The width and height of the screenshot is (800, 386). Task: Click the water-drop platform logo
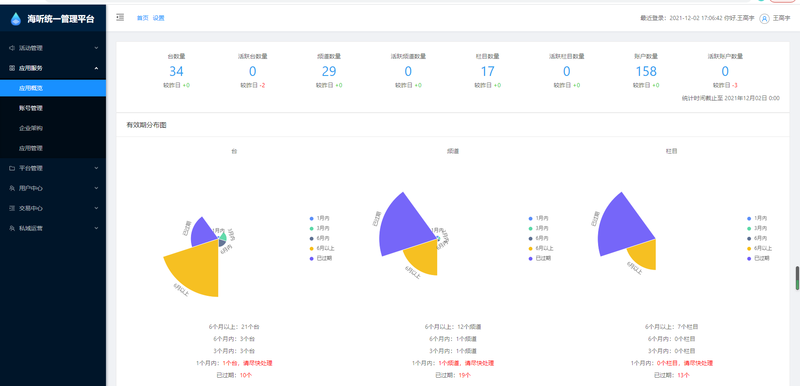16,19
